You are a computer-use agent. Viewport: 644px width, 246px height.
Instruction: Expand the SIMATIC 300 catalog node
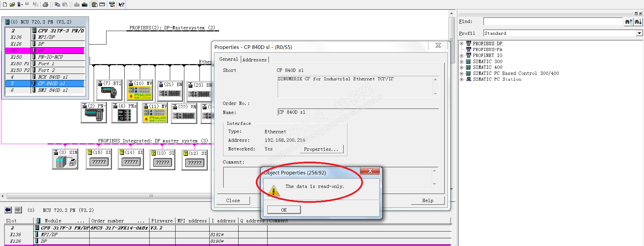tap(461, 61)
